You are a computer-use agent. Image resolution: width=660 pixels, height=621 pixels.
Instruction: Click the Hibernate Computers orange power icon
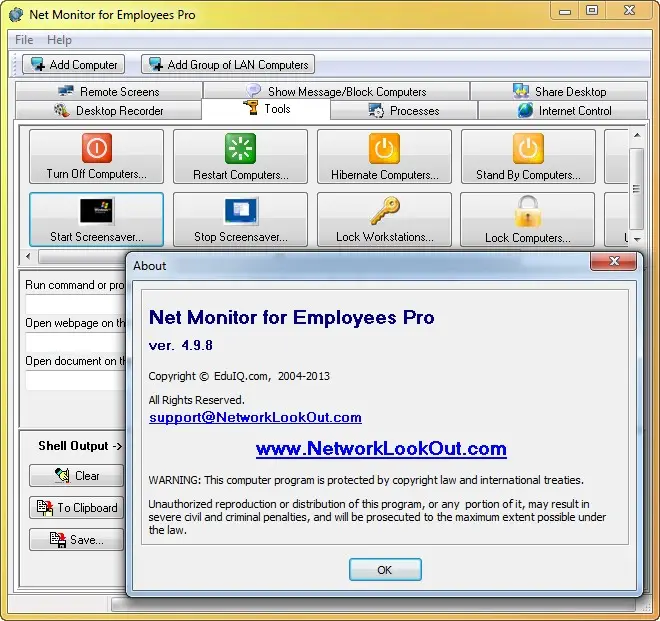click(x=384, y=148)
